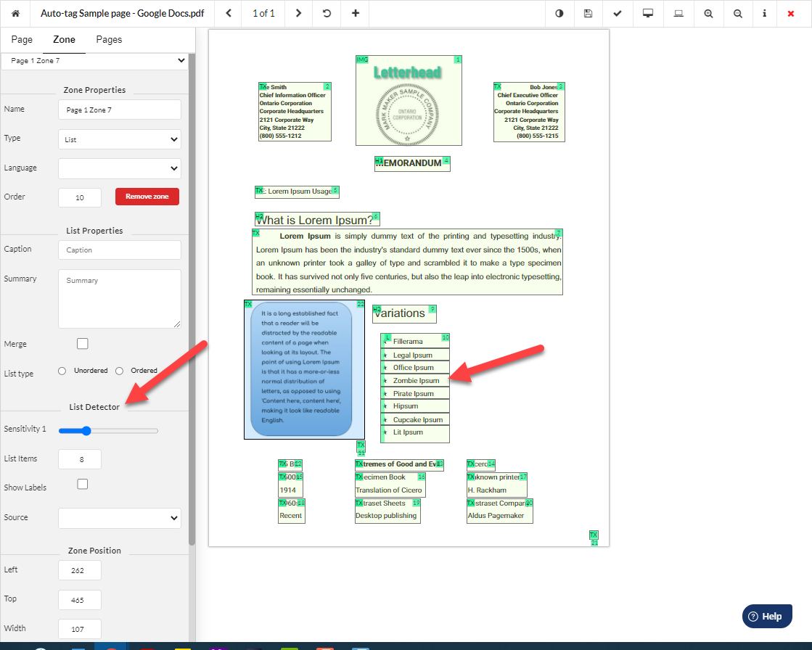Image resolution: width=812 pixels, height=650 pixels.
Task: Click the laptop view icon
Action: coord(678,14)
